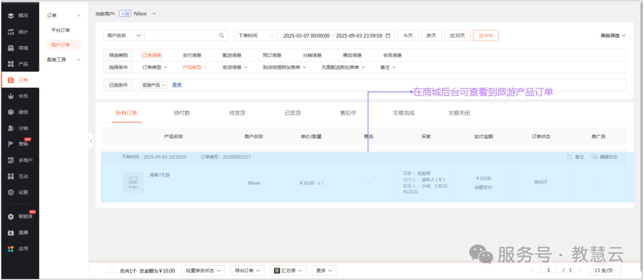Open the 会员 member crown icon
The width and height of the screenshot is (644, 280).
[11, 96]
